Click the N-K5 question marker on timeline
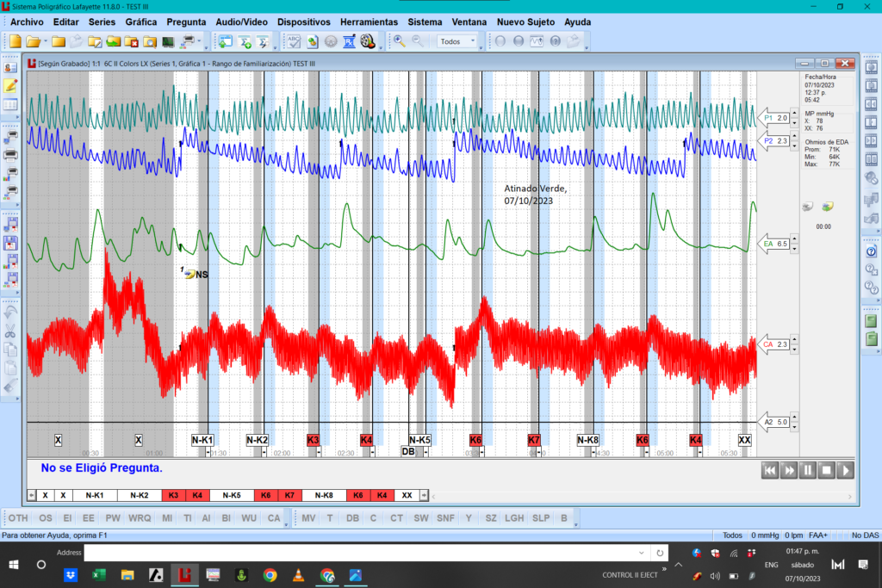 coord(419,440)
